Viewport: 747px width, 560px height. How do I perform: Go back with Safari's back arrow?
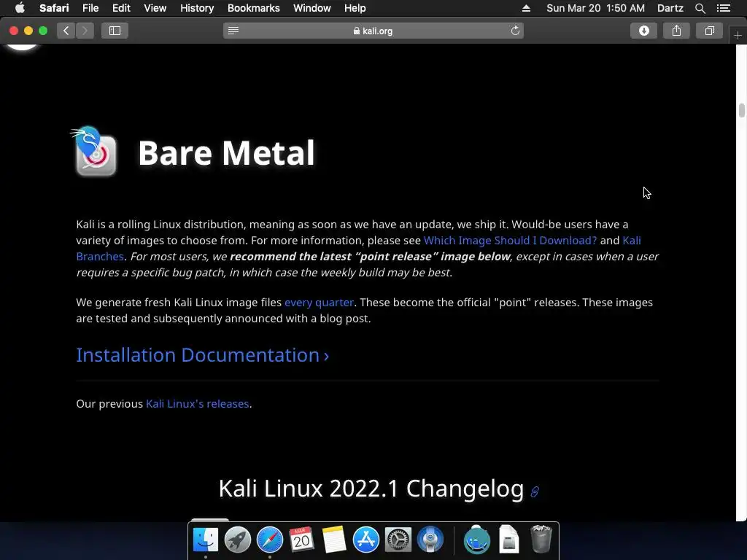[x=66, y=31]
